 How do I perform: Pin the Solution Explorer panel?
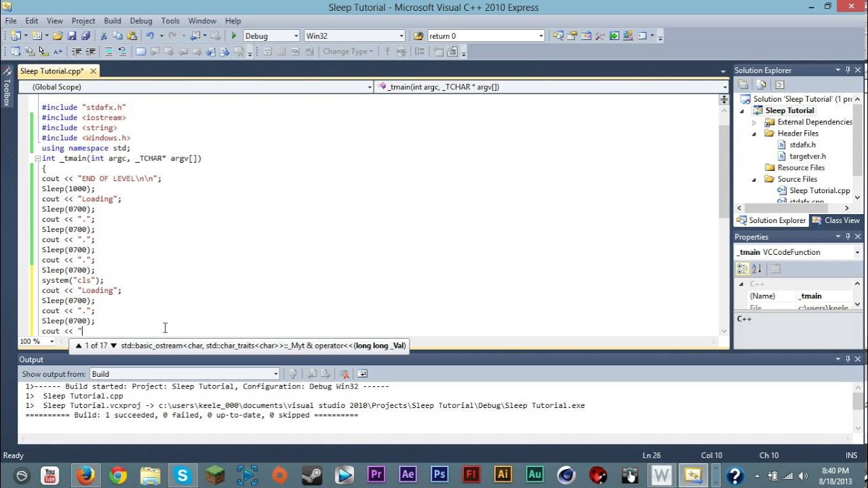[848, 70]
